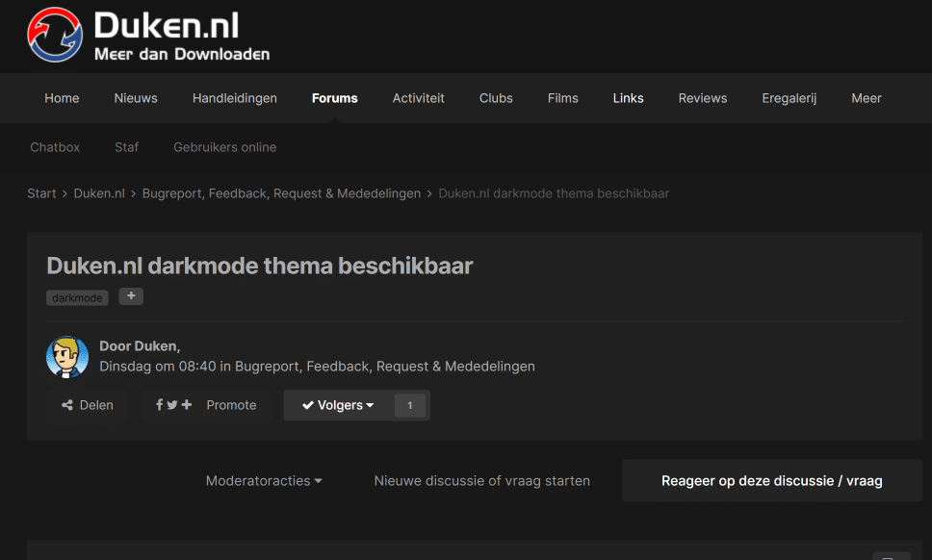Expand the Volgers follow dropdown

coord(338,405)
